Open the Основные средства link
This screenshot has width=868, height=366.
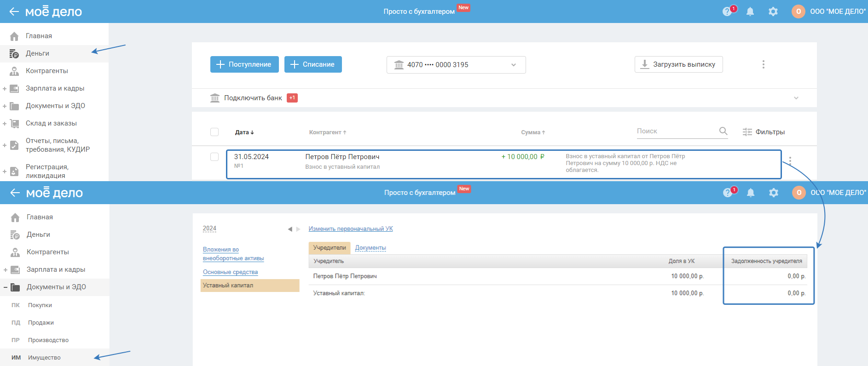(x=230, y=272)
